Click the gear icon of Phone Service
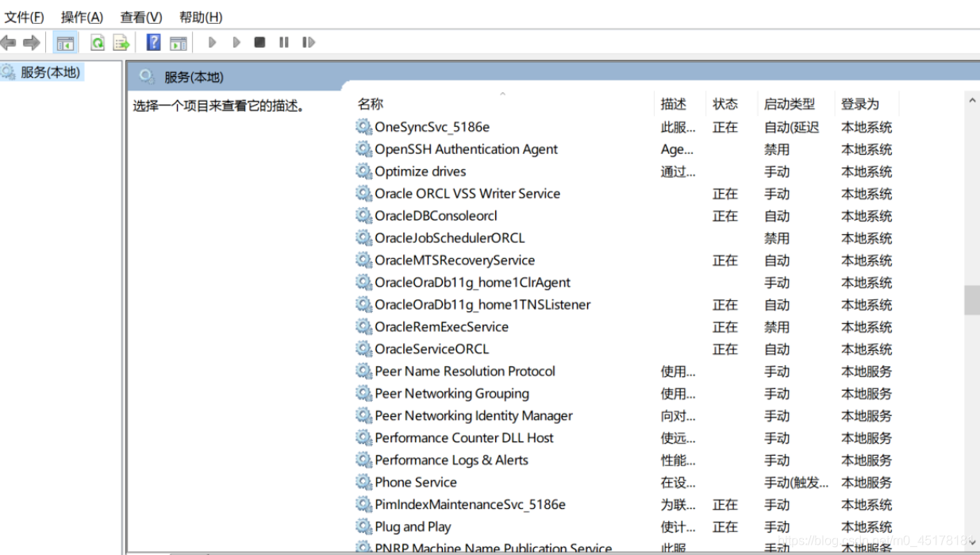 363,483
